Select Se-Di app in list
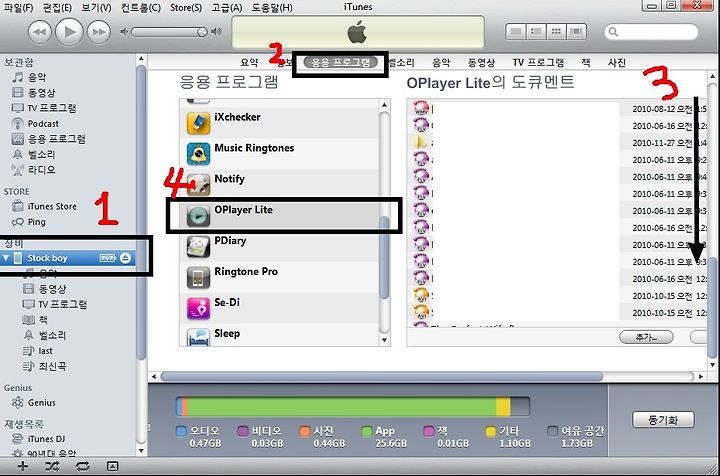 [x=279, y=307]
